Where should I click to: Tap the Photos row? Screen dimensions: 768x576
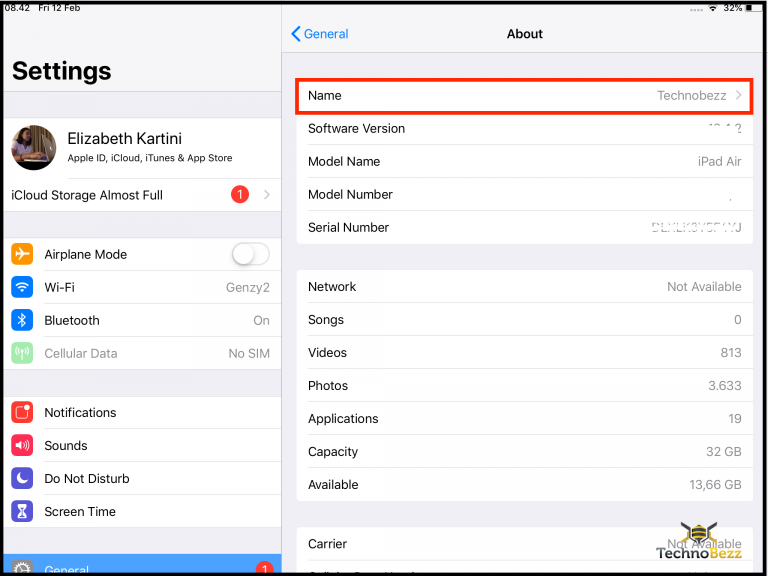[x=525, y=385]
